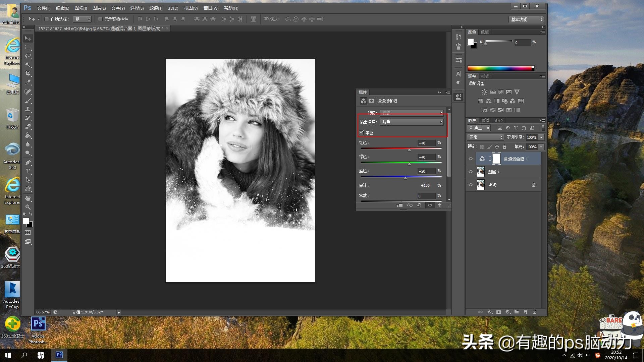Select the Horizontal Type tool

[28, 171]
